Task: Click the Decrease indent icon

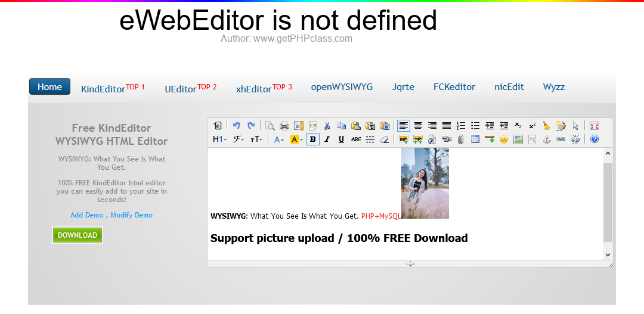Action: tap(504, 126)
